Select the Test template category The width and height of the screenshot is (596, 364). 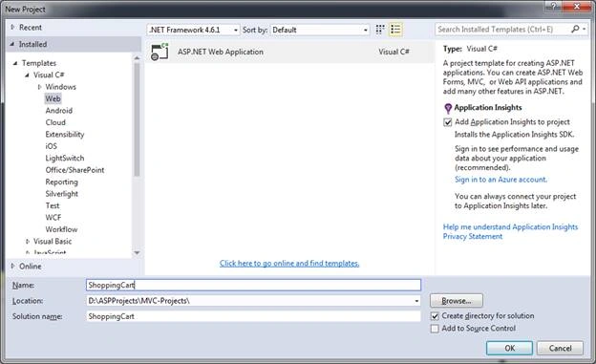coord(53,205)
